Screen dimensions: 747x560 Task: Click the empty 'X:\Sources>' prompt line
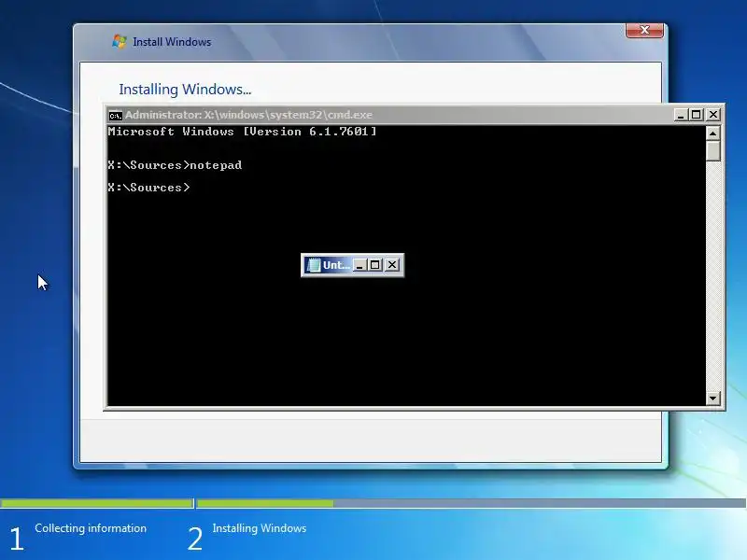(148, 188)
